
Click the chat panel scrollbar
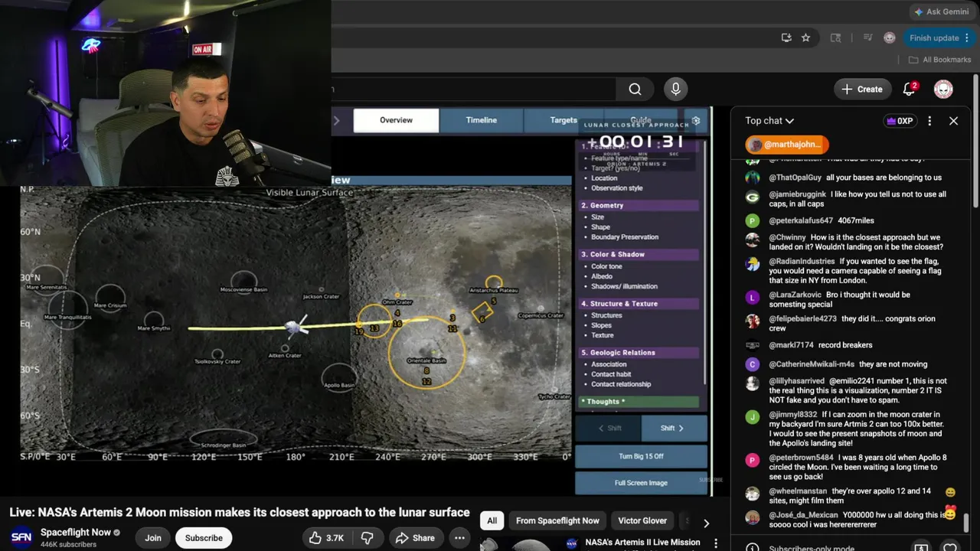click(967, 523)
